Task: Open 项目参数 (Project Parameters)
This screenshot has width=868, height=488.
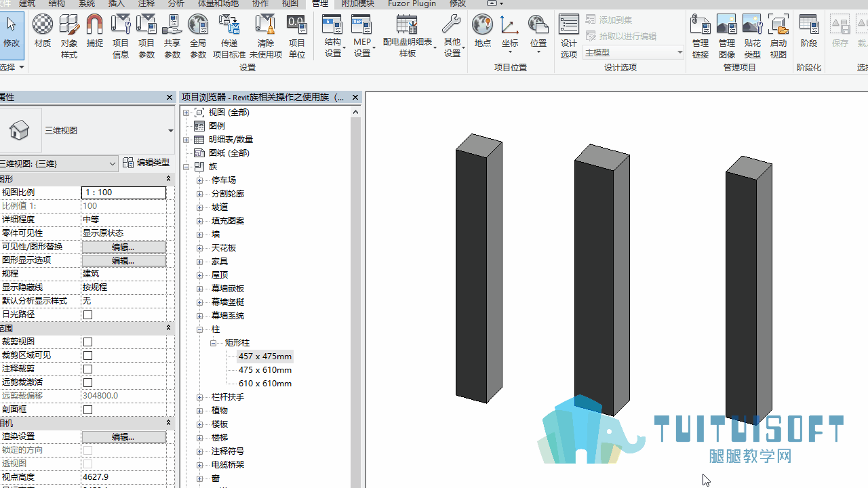Action: click(x=146, y=36)
